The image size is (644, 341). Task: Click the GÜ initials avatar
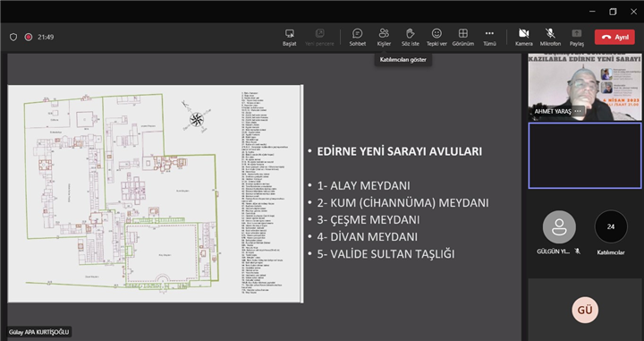click(585, 310)
